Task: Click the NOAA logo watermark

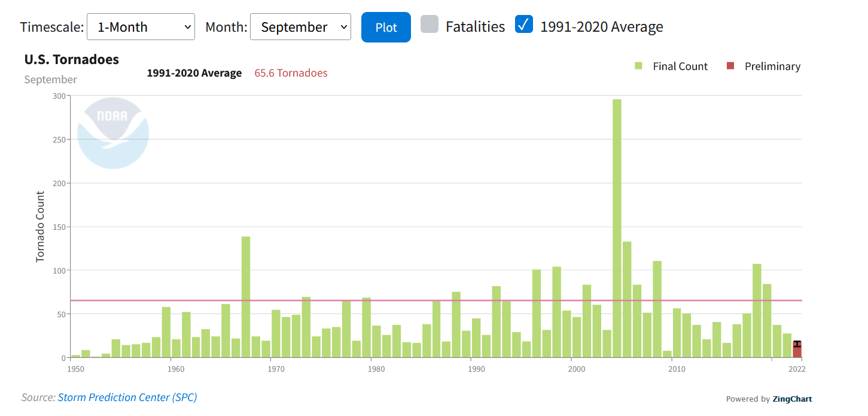Action: point(113,133)
